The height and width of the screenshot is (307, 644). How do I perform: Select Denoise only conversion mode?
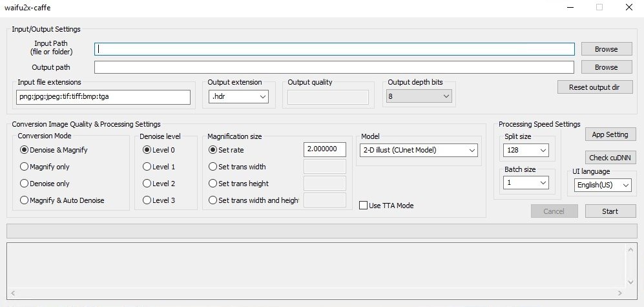(x=45, y=184)
